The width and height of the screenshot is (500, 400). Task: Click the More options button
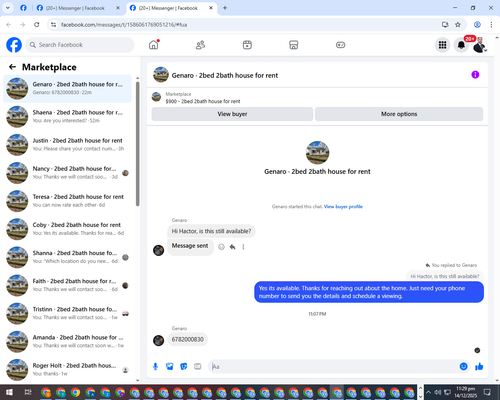point(399,114)
